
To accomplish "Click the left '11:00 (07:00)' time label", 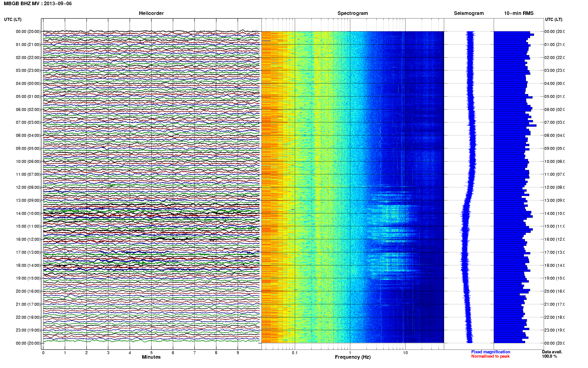I will [x=28, y=174].
